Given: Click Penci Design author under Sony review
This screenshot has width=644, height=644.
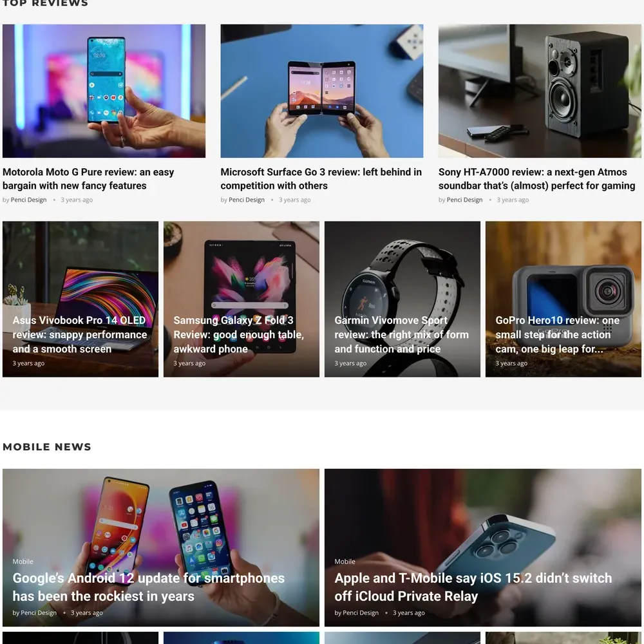Looking at the screenshot, I should pos(464,200).
